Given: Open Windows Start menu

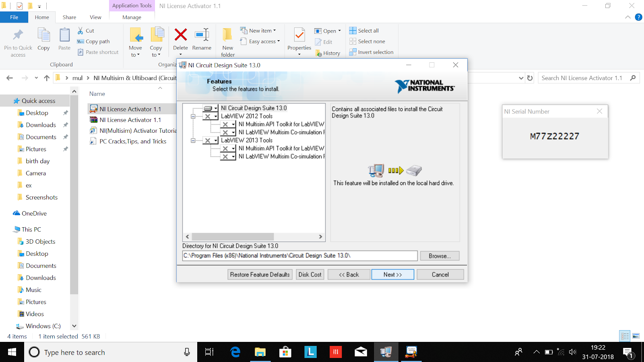Looking at the screenshot, I should 12,352.
